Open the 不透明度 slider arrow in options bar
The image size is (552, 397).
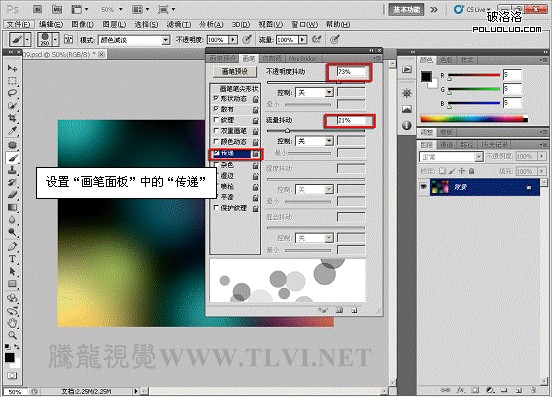pyautogui.click(x=233, y=40)
